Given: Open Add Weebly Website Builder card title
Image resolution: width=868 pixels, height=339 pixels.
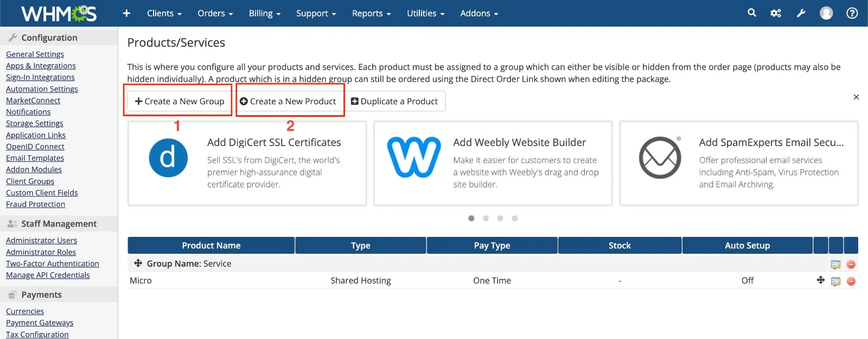Looking at the screenshot, I should point(520,142).
